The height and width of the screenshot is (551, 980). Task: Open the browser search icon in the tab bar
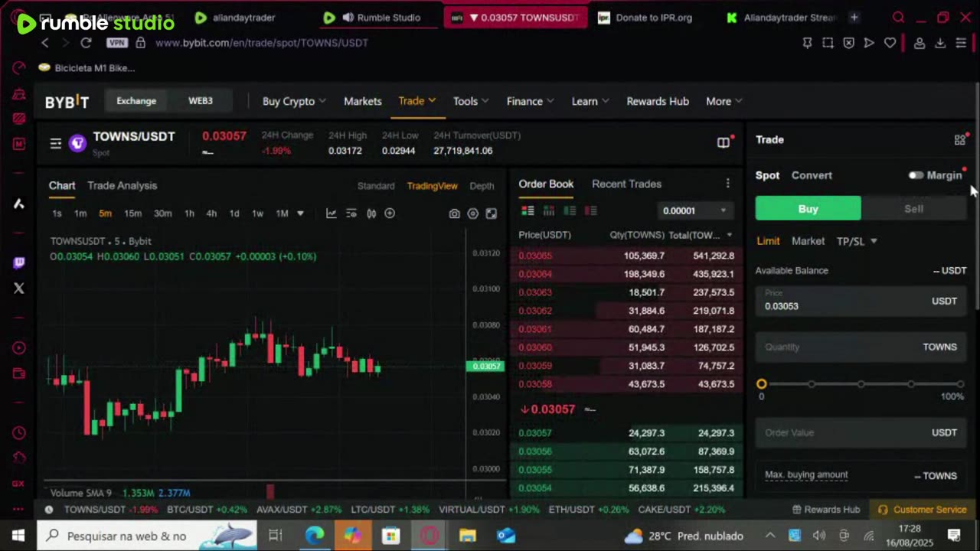[x=899, y=18]
